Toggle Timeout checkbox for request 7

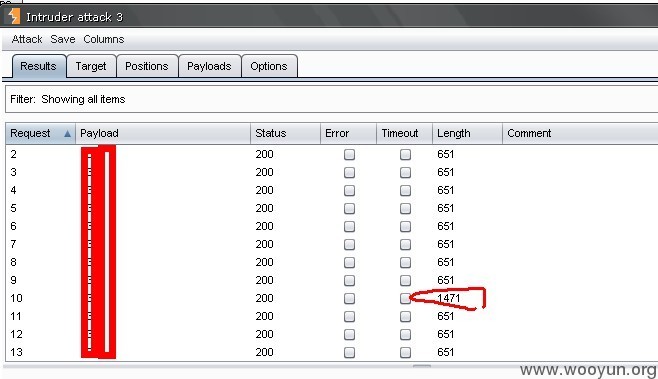click(x=405, y=245)
